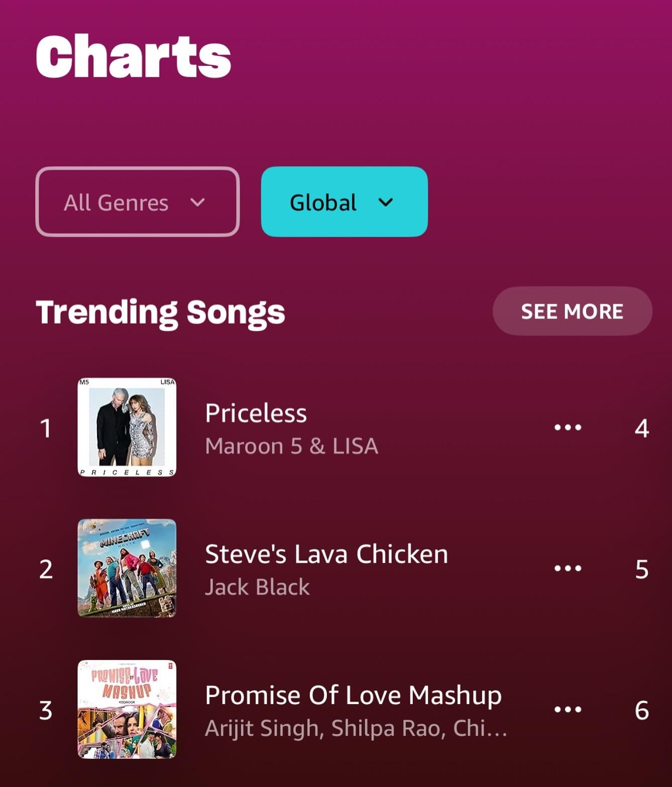The image size is (672, 787).
Task: Open the All Genres dropdown
Action: (x=137, y=202)
